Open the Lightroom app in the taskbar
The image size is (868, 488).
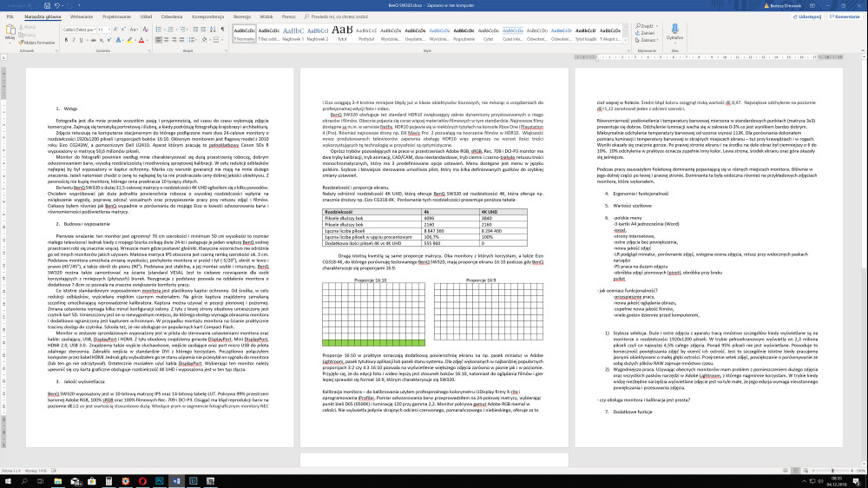click(194, 481)
